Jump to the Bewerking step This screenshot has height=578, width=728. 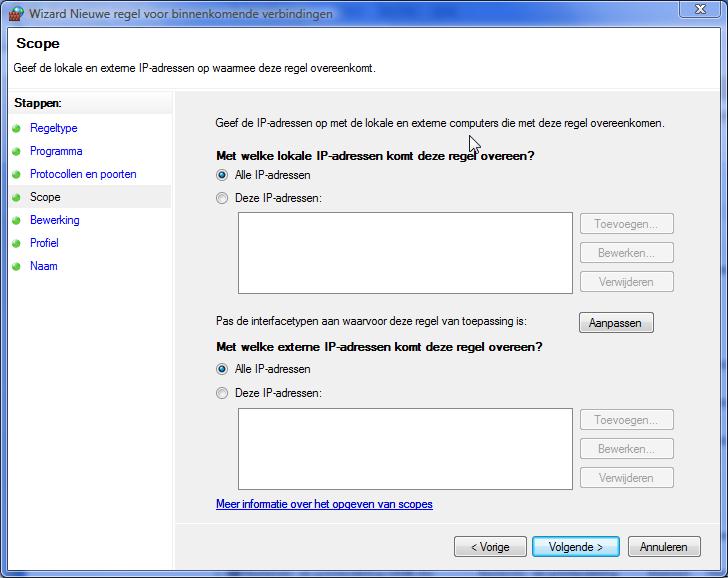click(x=54, y=220)
